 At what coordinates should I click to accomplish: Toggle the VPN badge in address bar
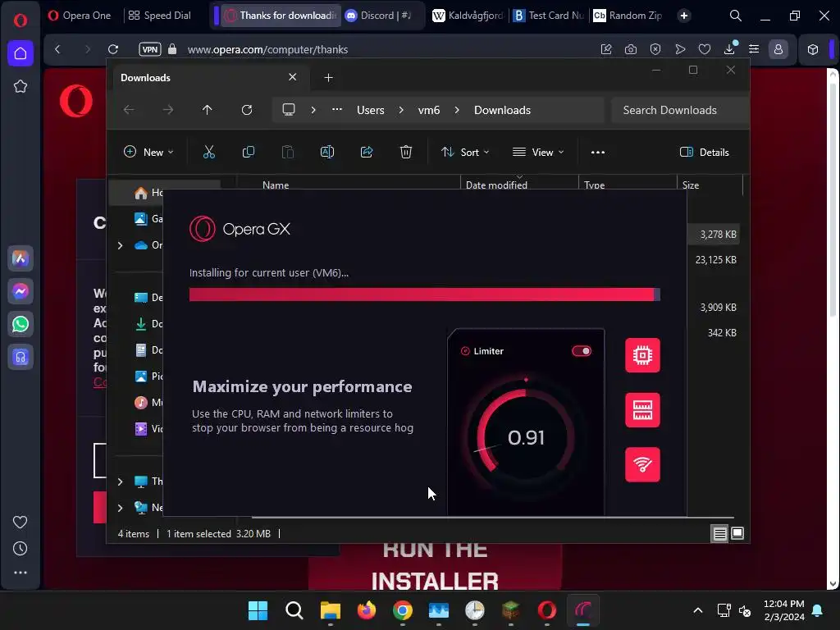150,49
